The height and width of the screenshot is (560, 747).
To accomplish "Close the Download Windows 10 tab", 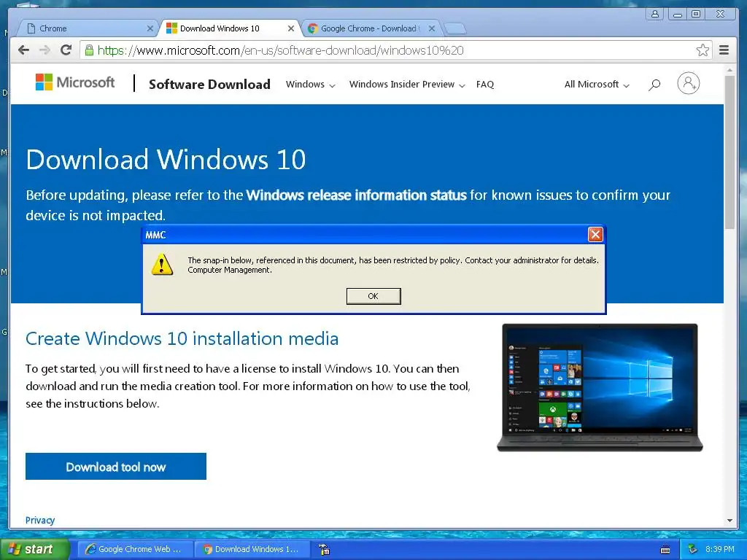I will 291,28.
